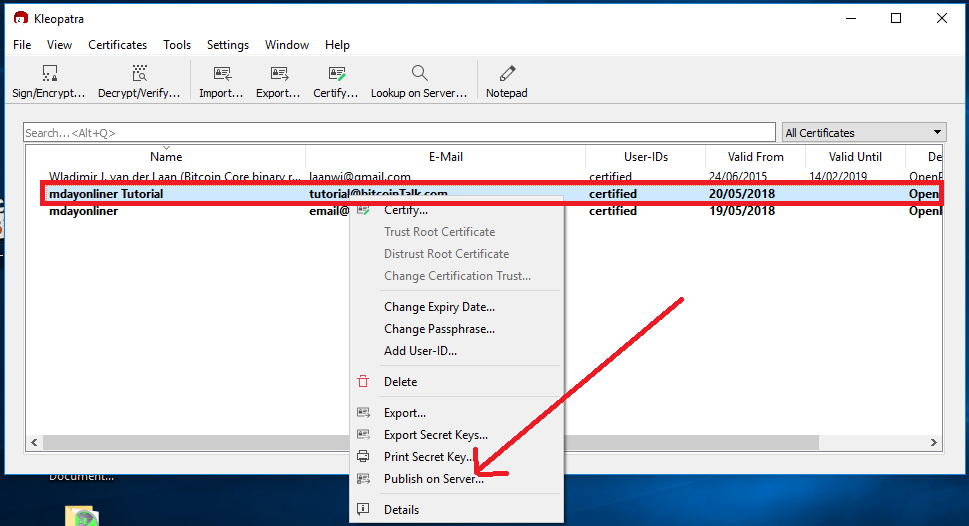Image resolution: width=969 pixels, height=526 pixels.
Task: Click the name cell reading exactly mdayonliner
Action: (x=83, y=211)
